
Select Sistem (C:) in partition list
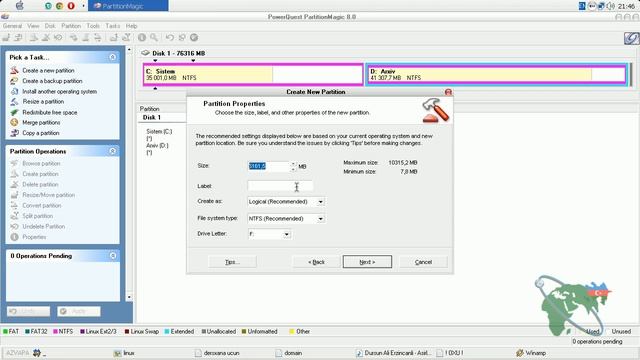159,131
